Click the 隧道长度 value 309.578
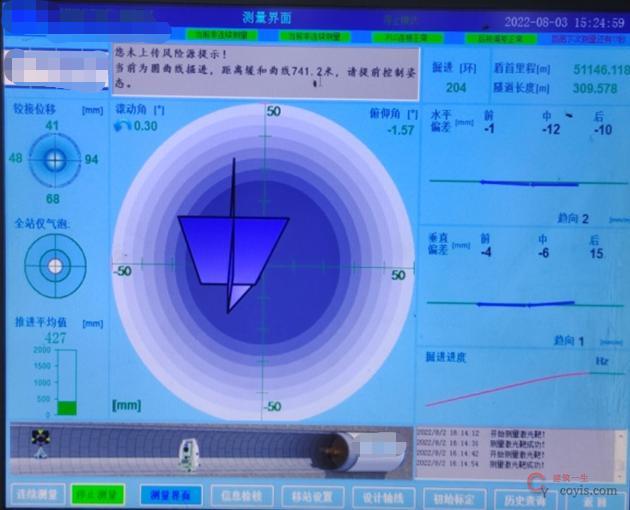Screen dimensions: 630x510 [595, 88]
